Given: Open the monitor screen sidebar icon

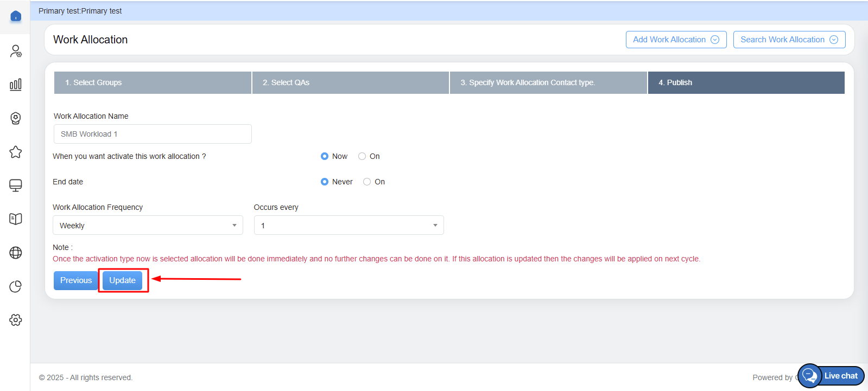Looking at the screenshot, I should [16, 185].
